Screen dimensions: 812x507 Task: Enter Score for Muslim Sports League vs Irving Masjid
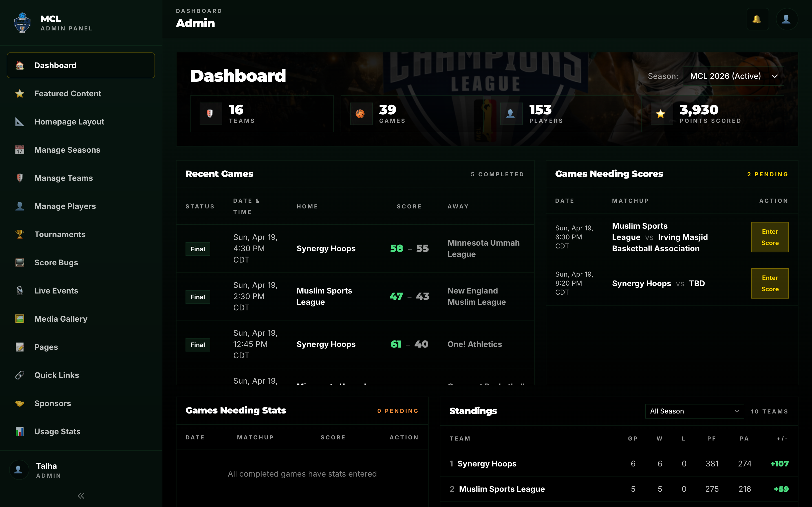pyautogui.click(x=770, y=237)
